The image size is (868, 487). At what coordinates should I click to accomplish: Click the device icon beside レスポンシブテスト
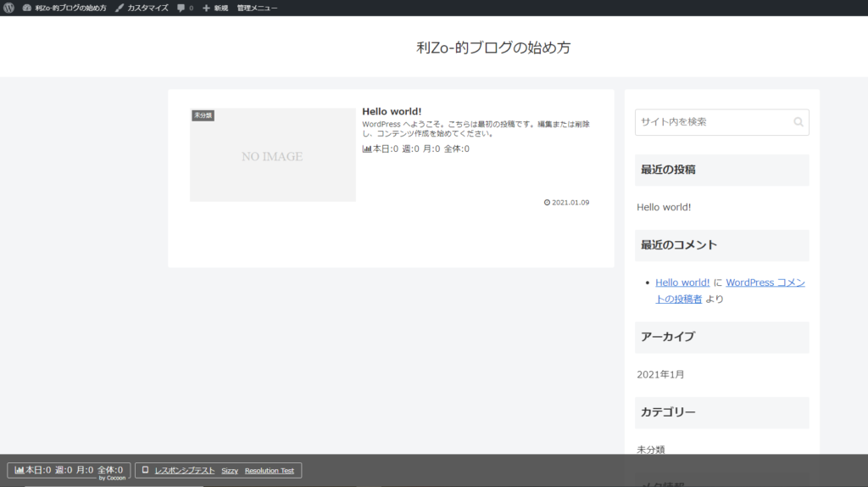(x=145, y=470)
